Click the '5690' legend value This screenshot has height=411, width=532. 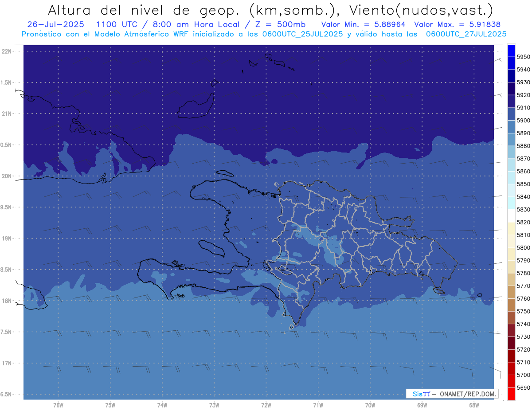tap(524, 388)
